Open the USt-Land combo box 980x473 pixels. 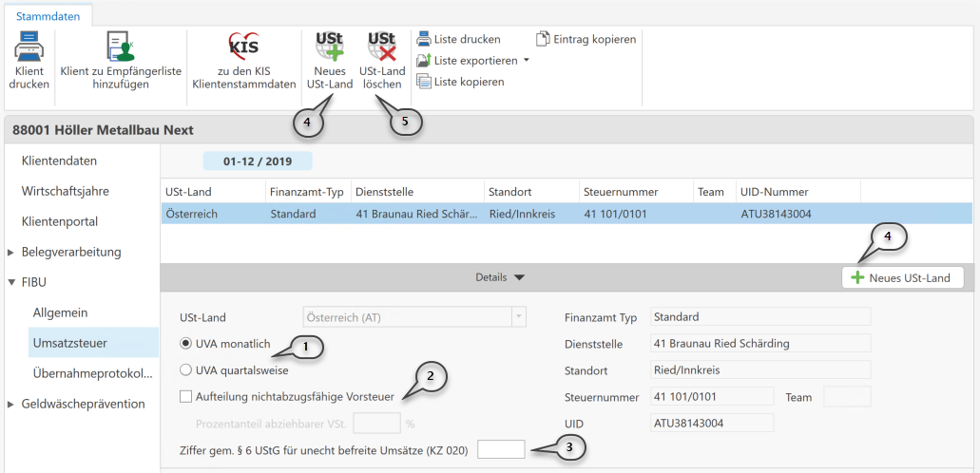(x=518, y=317)
